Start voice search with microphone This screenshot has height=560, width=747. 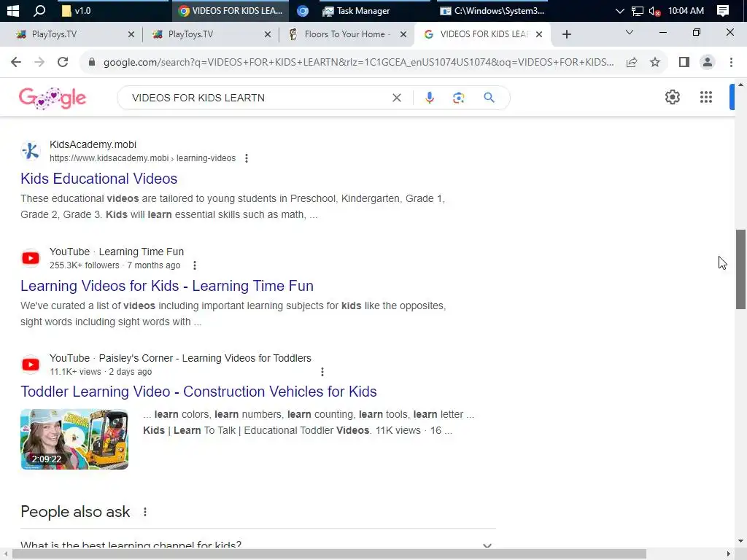pos(429,98)
